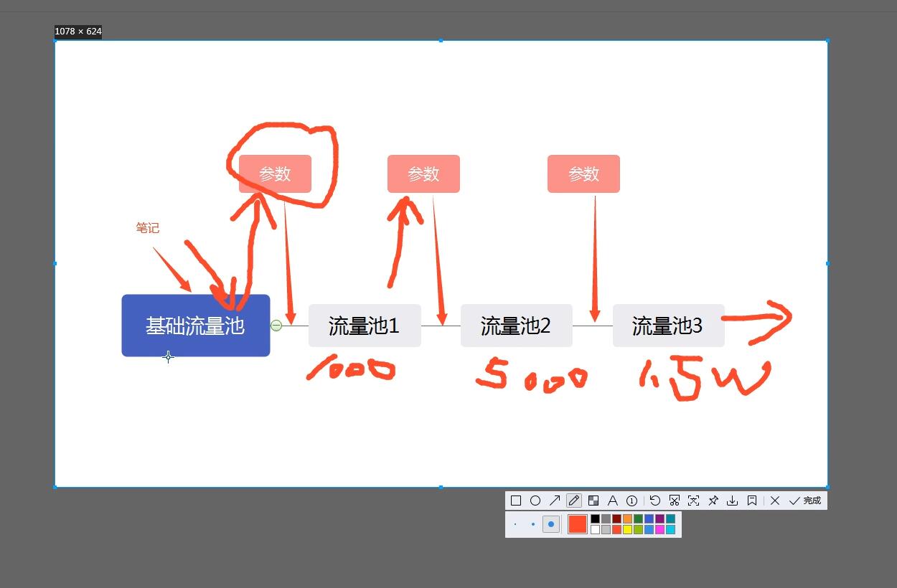
Task: Select the text annotation tool
Action: (613, 501)
